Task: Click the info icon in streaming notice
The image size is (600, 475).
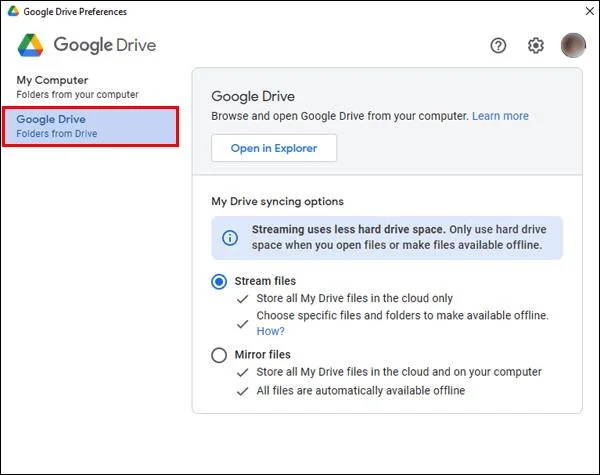Action: (x=230, y=238)
